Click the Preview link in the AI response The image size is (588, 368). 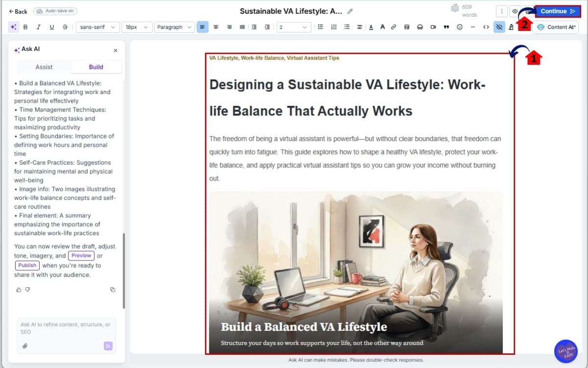81,255
